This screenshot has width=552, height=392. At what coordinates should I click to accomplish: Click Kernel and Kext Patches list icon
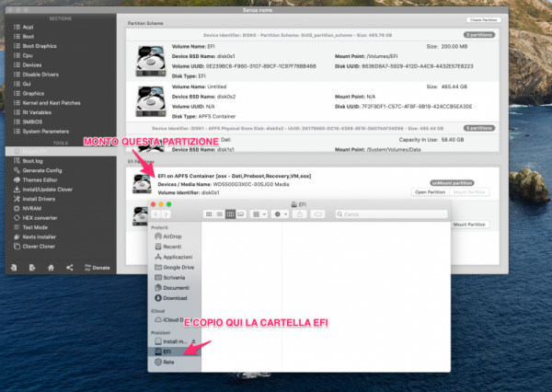click(x=17, y=103)
